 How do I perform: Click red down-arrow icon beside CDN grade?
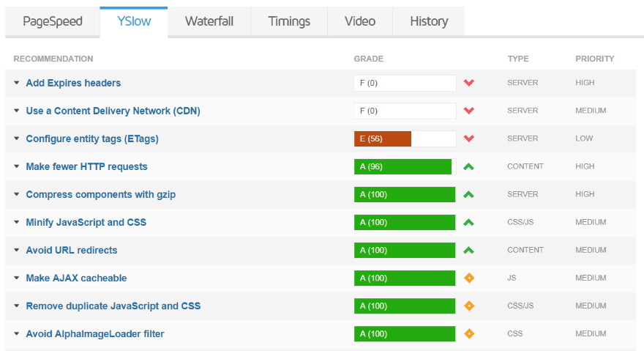[x=468, y=111]
